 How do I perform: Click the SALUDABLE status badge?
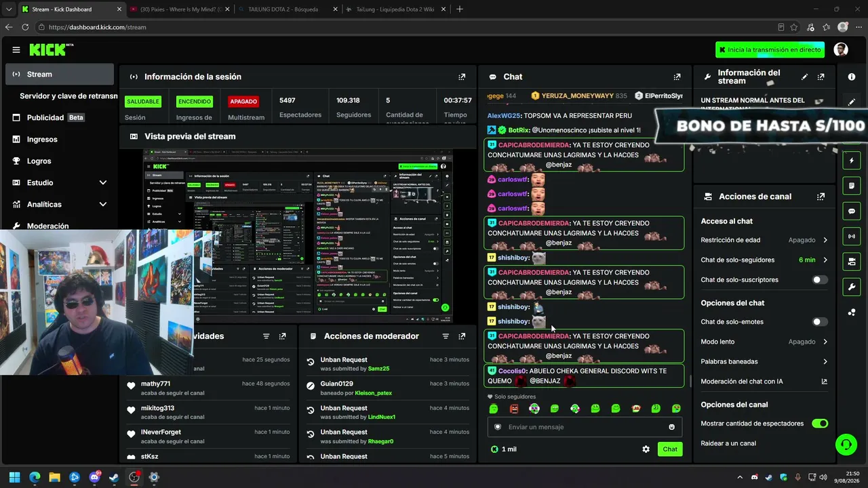[142, 102]
